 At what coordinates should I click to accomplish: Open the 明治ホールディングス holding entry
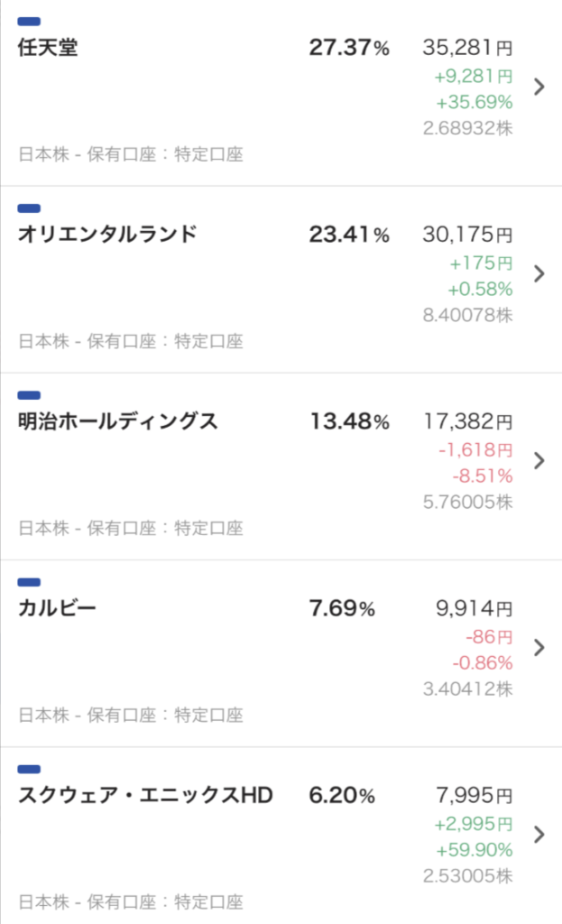(x=117, y=421)
